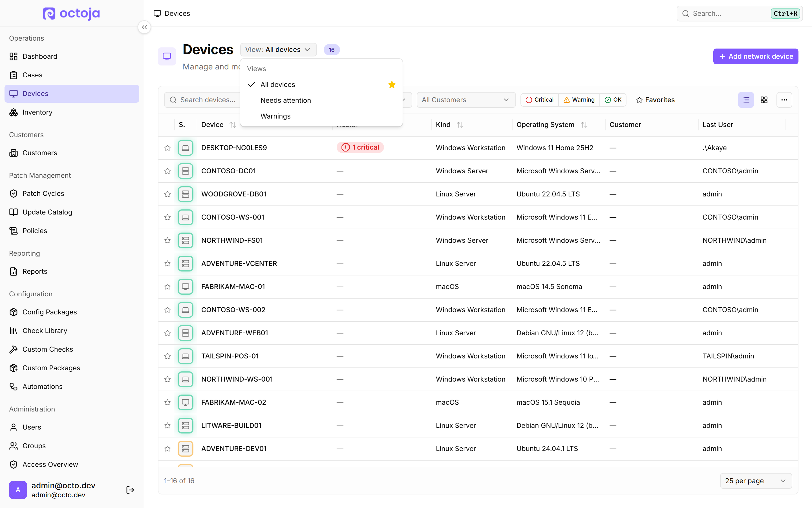
Task: Open Customers page in sidebar
Action: (x=72, y=153)
